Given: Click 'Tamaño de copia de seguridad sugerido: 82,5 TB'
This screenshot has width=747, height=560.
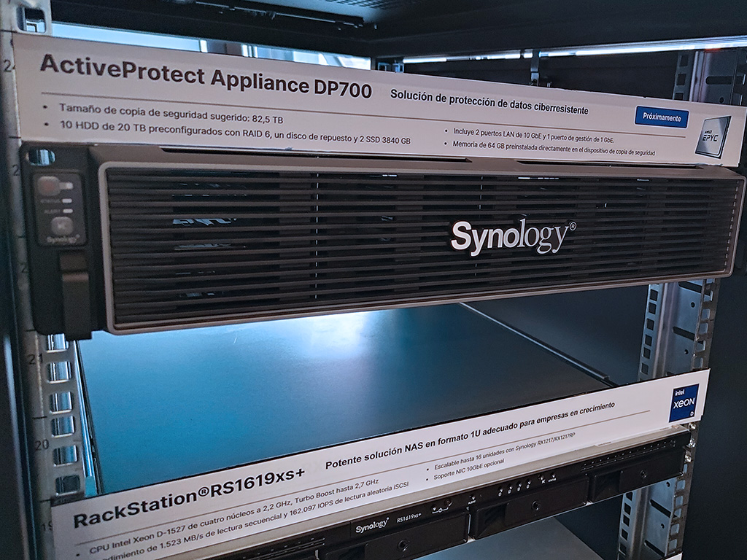Looking at the screenshot, I should pyautogui.click(x=171, y=113).
